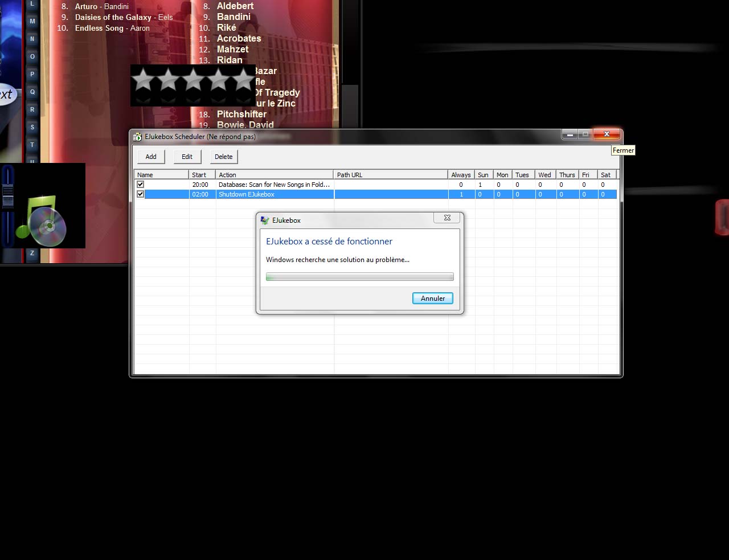Select song 'Arturo - Bandini'

[101, 6]
